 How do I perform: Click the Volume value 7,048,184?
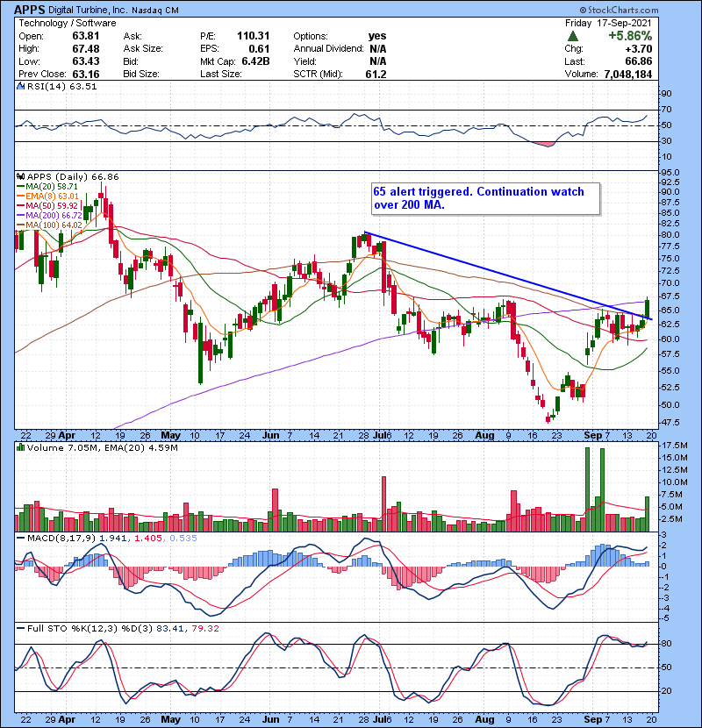[628, 74]
